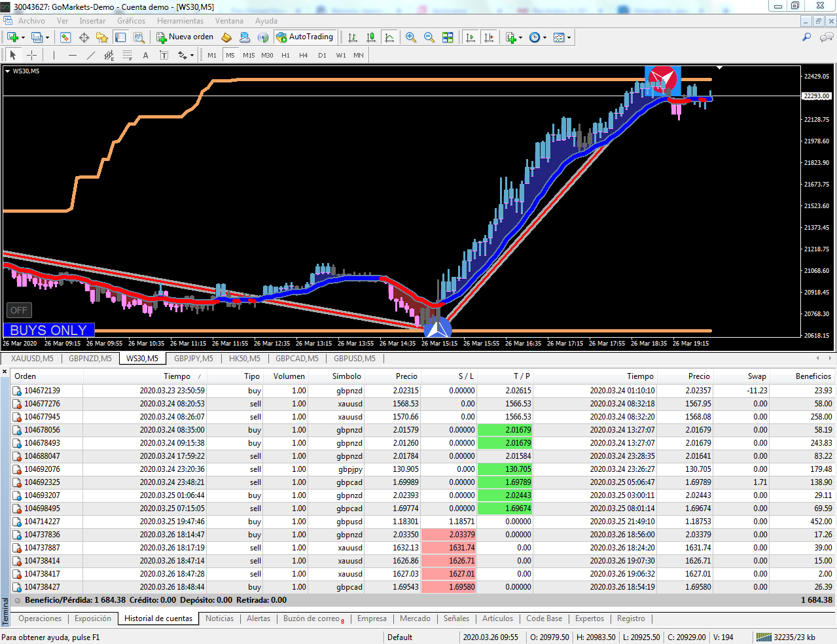Switch to D1 timeframe
This screenshot has height=644, width=837.
[322, 55]
